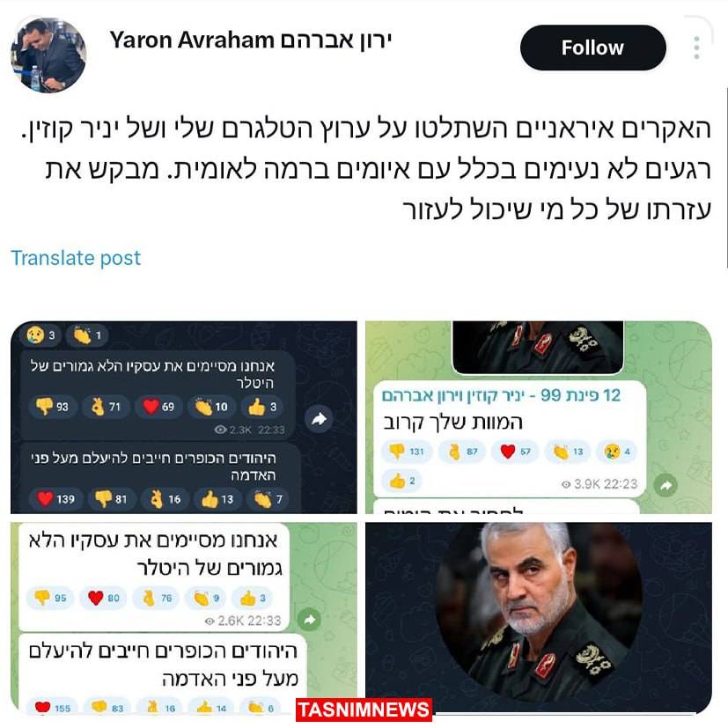Select the red heart reaction showing 80
The height and width of the screenshot is (728, 728).
pyautogui.click(x=104, y=598)
